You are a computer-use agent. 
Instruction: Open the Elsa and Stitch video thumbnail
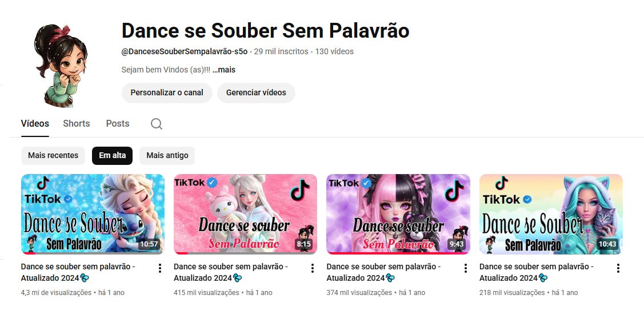pos(93,214)
